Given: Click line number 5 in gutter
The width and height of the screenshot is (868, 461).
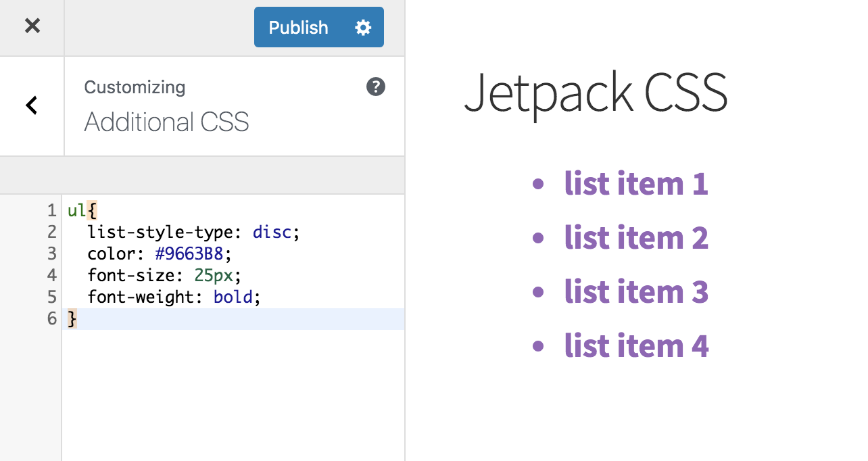Looking at the screenshot, I should [52, 297].
